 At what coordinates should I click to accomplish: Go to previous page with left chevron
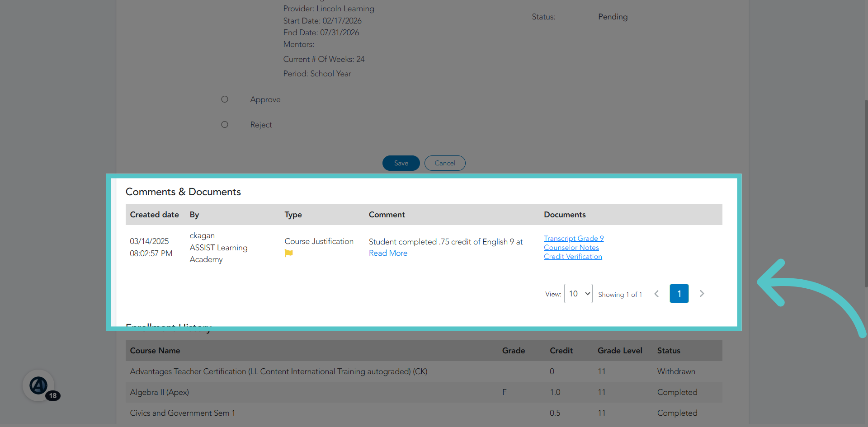(x=656, y=294)
